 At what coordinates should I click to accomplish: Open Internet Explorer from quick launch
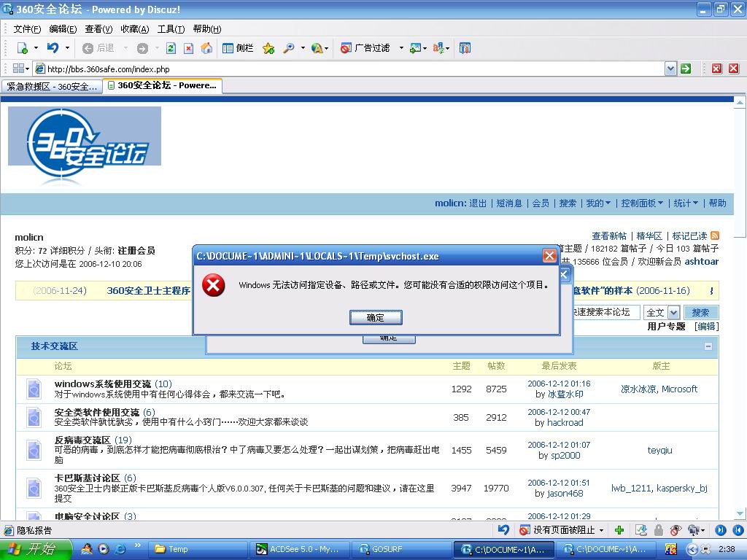tap(120, 549)
